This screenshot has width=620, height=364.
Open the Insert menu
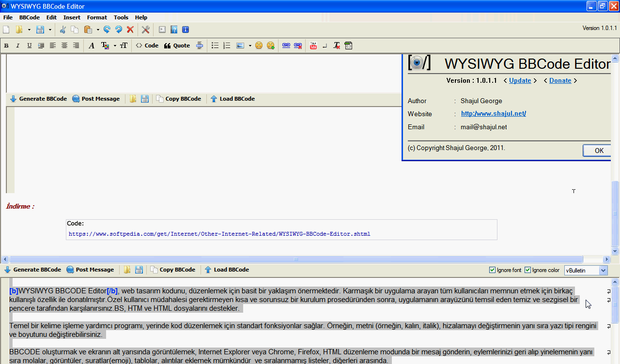tap(72, 17)
